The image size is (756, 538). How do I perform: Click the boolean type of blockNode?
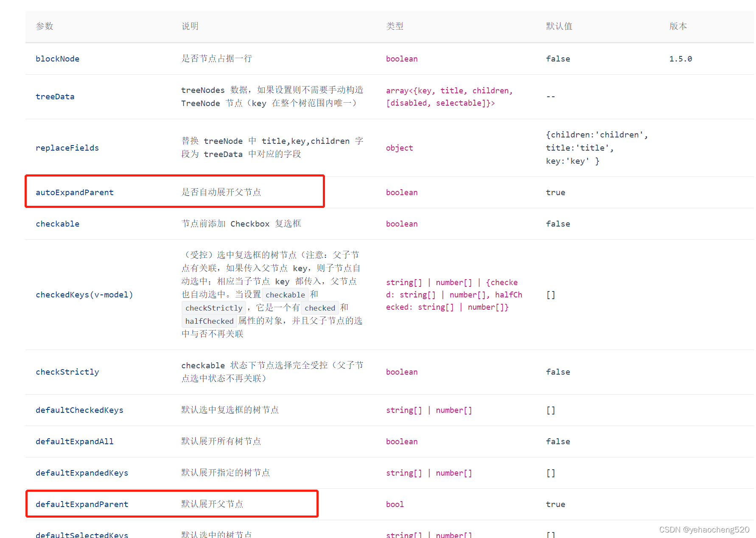402,59
